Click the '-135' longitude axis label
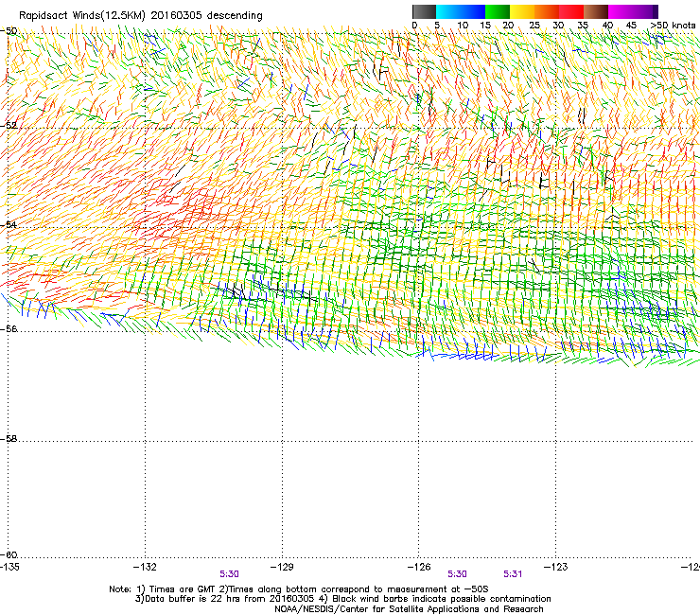The height and width of the screenshot is (615, 700). (9, 567)
